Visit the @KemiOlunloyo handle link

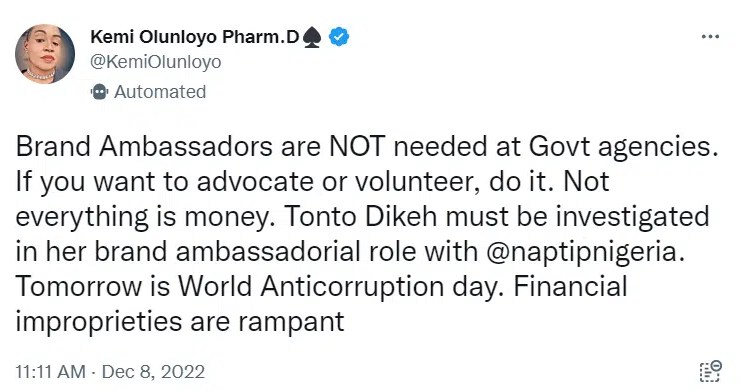click(155, 62)
